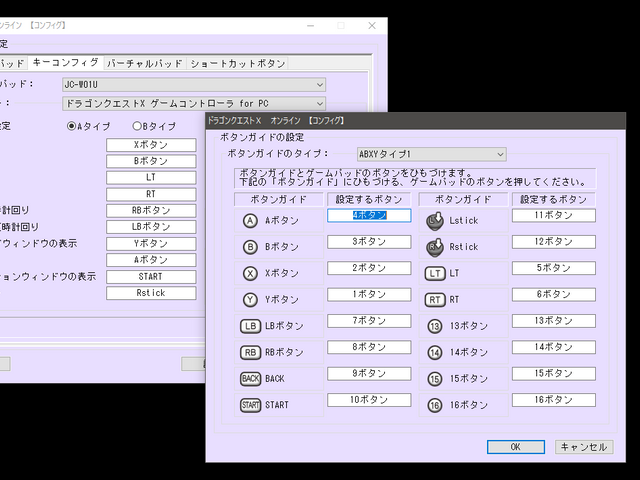Image resolution: width=640 pixels, height=480 pixels.
Task: Select the 8ボタン field for RB button
Action: click(369, 347)
